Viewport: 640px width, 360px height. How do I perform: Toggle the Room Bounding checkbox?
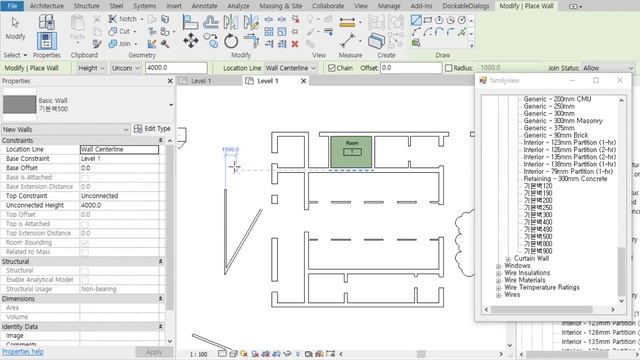pyautogui.click(x=85, y=243)
